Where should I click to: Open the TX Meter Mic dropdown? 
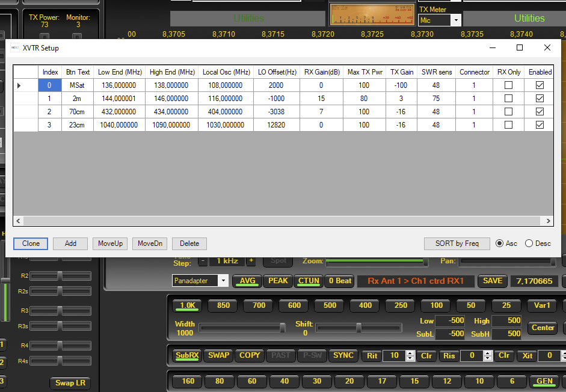tap(455, 20)
